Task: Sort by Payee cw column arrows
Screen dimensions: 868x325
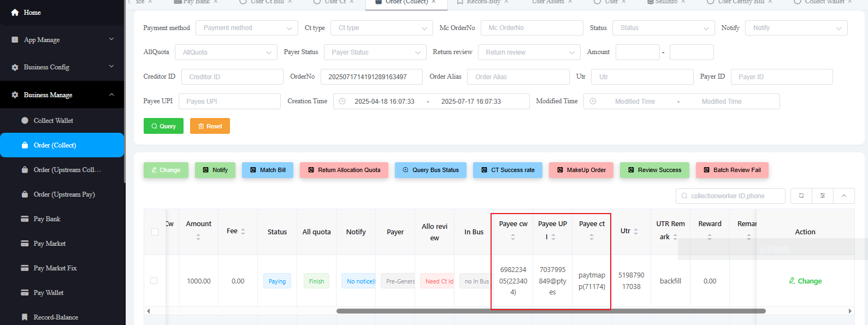Action: (x=513, y=237)
